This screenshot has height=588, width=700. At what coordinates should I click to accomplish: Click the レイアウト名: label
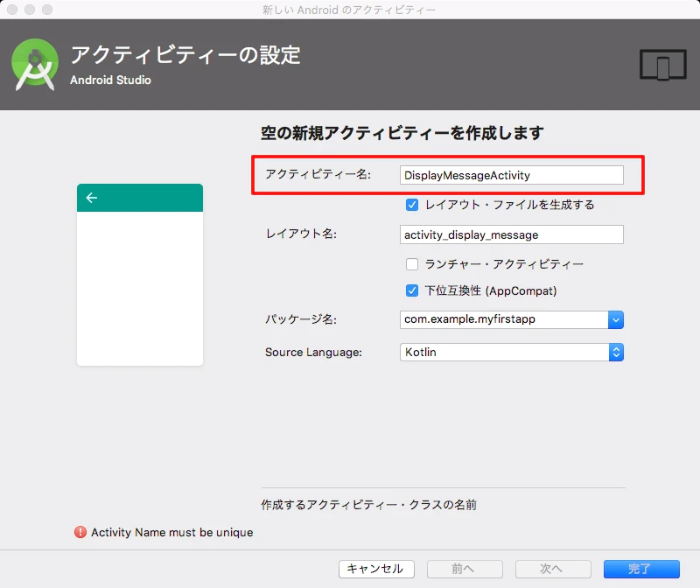pos(301,234)
